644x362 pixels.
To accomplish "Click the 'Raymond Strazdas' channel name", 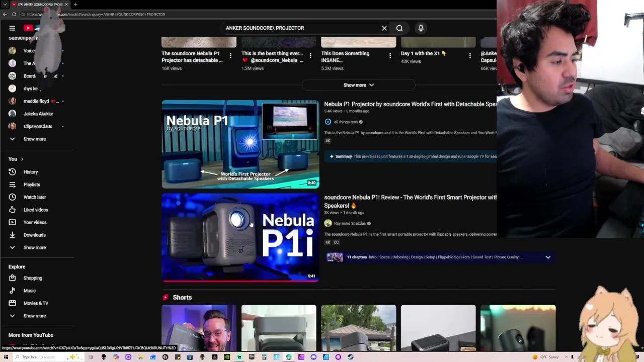I will click(x=350, y=223).
